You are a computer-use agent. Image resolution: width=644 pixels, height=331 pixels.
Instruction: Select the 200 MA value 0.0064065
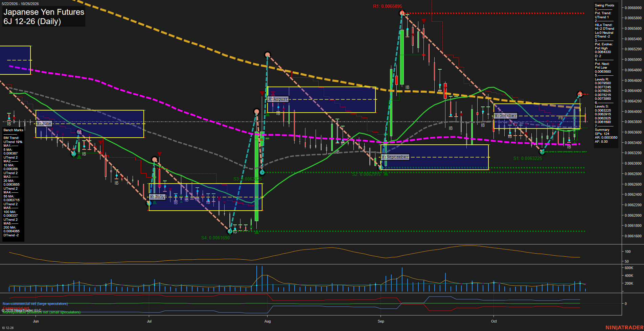[11, 231]
